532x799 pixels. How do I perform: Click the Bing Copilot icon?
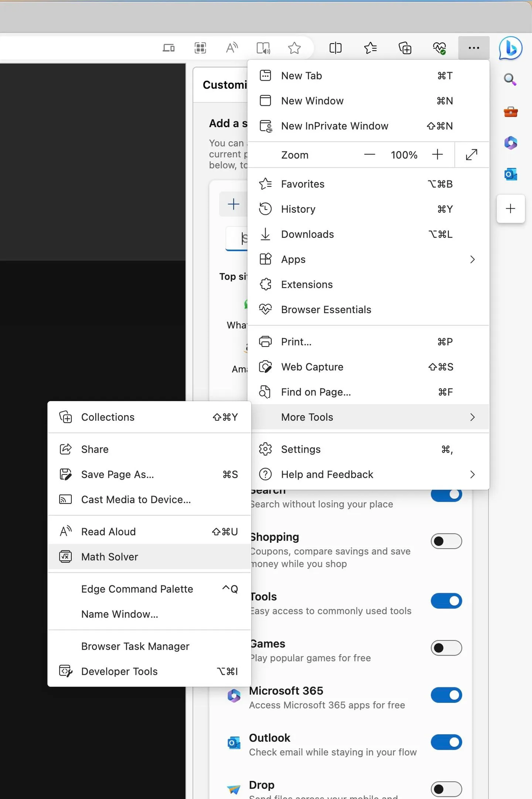[x=511, y=48]
